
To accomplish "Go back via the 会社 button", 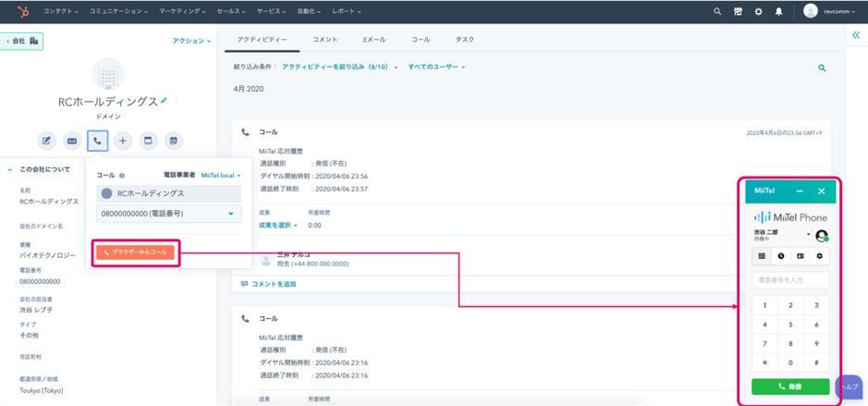I will [21, 41].
